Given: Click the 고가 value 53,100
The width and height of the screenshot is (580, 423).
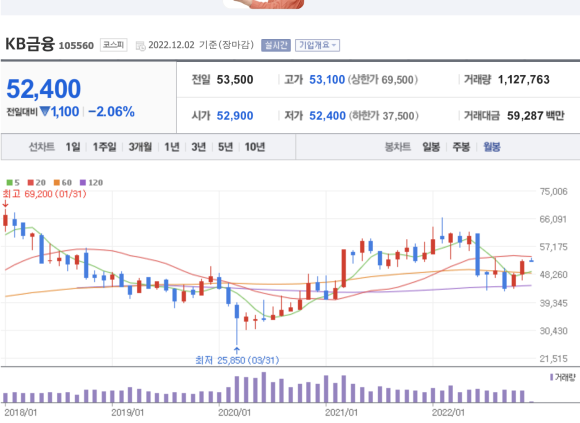Looking at the screenshot, I should (327, 79).
